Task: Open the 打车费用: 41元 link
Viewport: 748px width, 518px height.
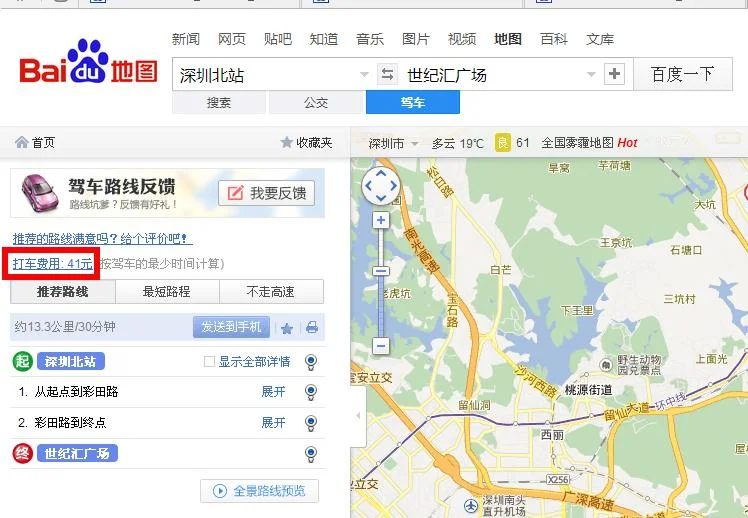Action: coord(52,263)
